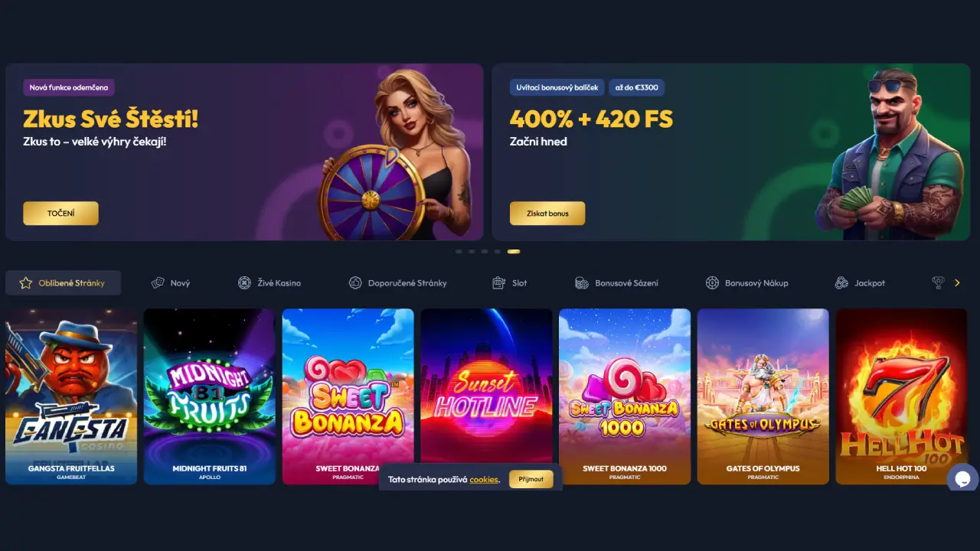Open the Gates of Olympus game thumbnail
Screen dimensions: 980x551
pyautogui.click(x=763, y=396)
